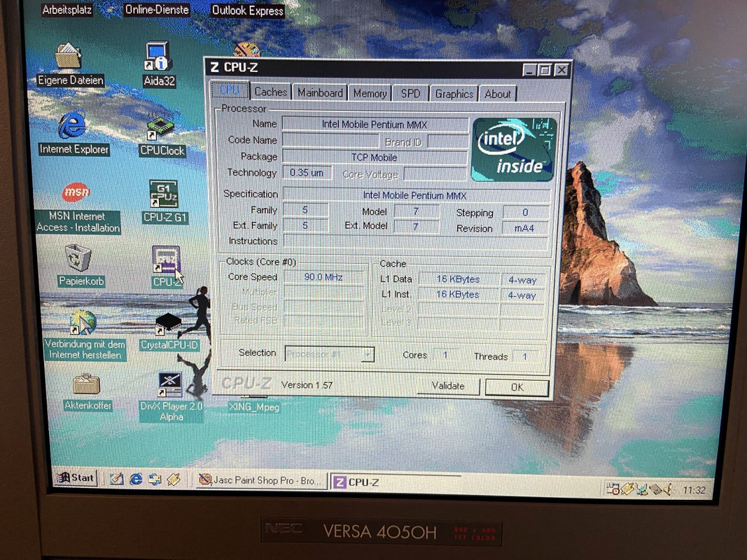Image resolution: width=747 pixels, height=560 pixels.
Task: Switch to Jasc Paint Shop Pro taskbar button
Action: 262,480
